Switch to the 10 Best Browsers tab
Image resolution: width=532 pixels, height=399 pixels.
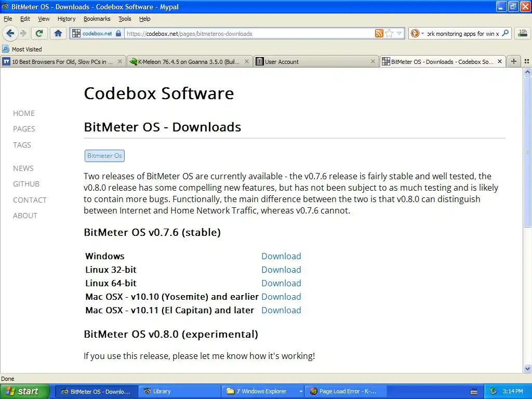(x=63, y=62)
